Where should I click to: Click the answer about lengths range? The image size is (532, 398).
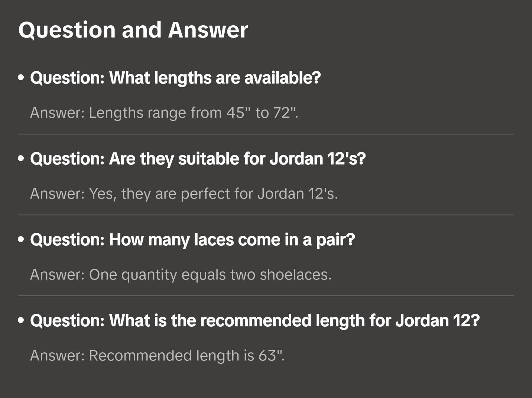[x=164, y=112]
